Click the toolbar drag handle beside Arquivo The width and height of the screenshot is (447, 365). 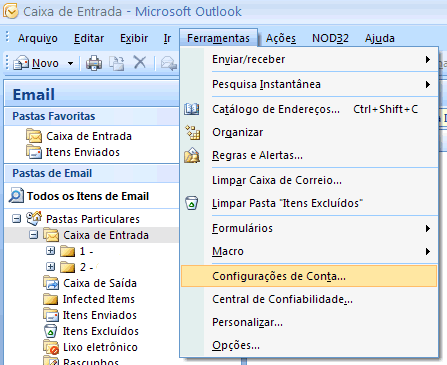click(x=7, y=37)
